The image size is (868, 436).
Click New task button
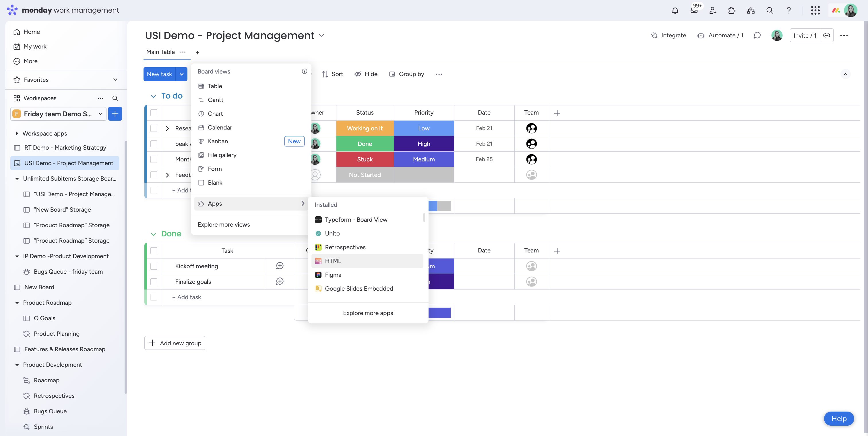tap(159, 74)
